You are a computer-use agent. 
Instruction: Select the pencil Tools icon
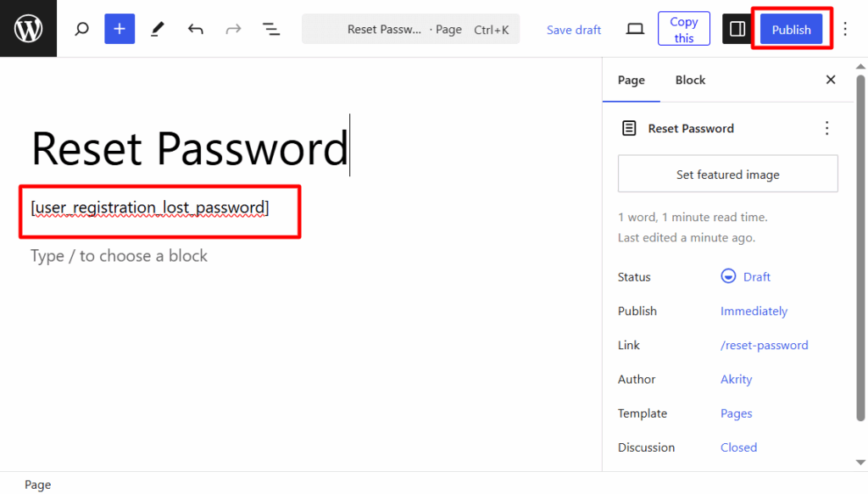(157, 29)
